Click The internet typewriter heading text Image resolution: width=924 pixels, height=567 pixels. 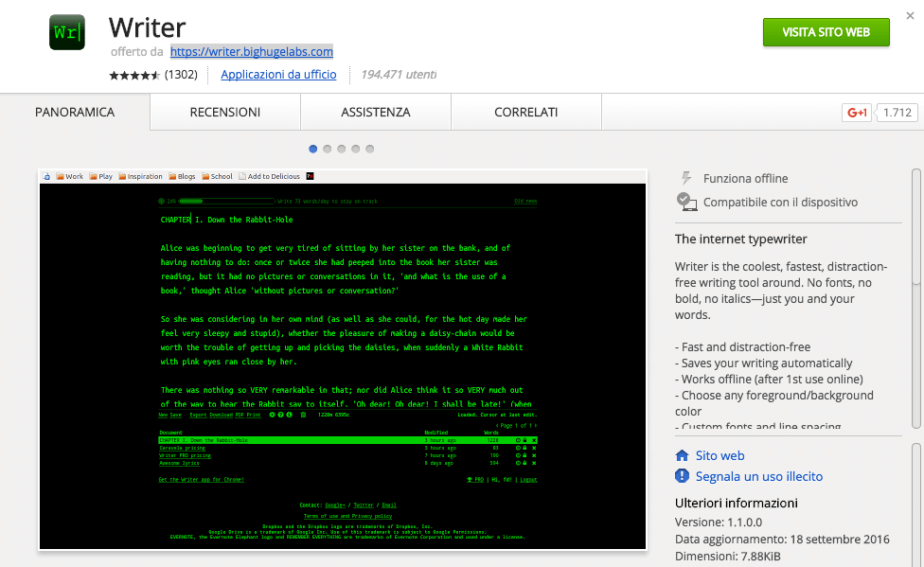(740, 239)
